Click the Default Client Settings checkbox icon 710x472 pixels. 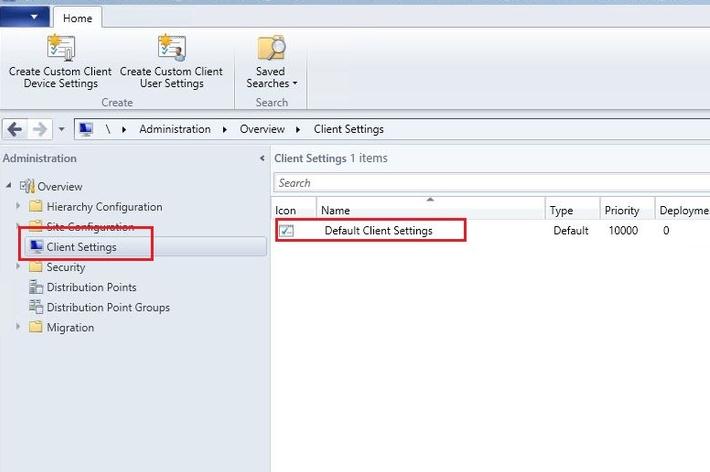[x=286, y=231]
